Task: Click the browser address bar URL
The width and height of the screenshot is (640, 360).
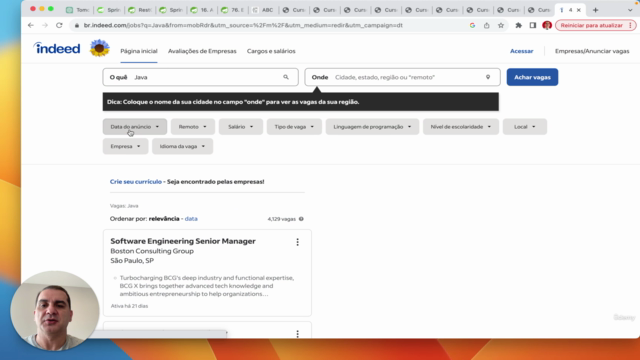Action: (x=243, y=25)
